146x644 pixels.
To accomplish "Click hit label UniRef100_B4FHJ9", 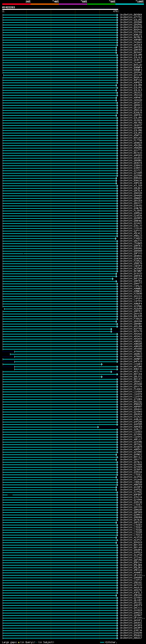I will coord(131,362).
